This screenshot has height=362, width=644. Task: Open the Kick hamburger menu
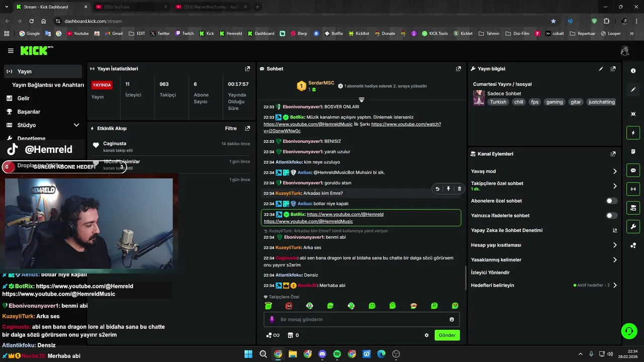click(x=11, y=51)
